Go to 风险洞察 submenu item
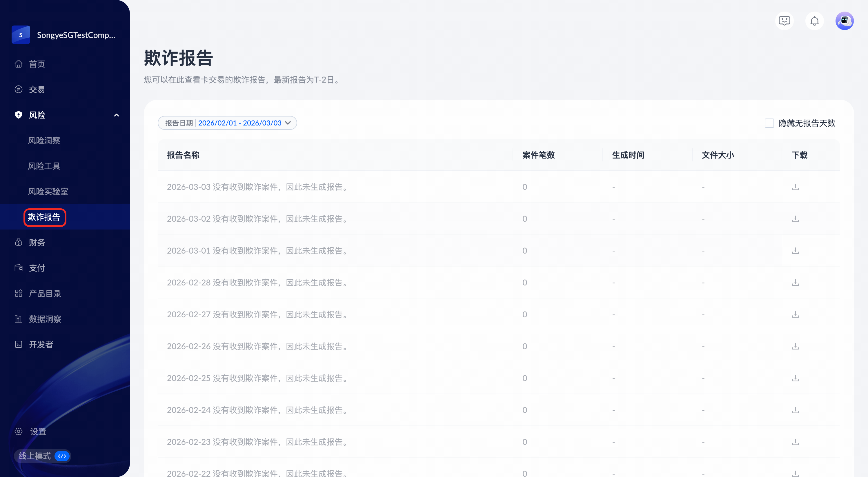 click(44, 141)
